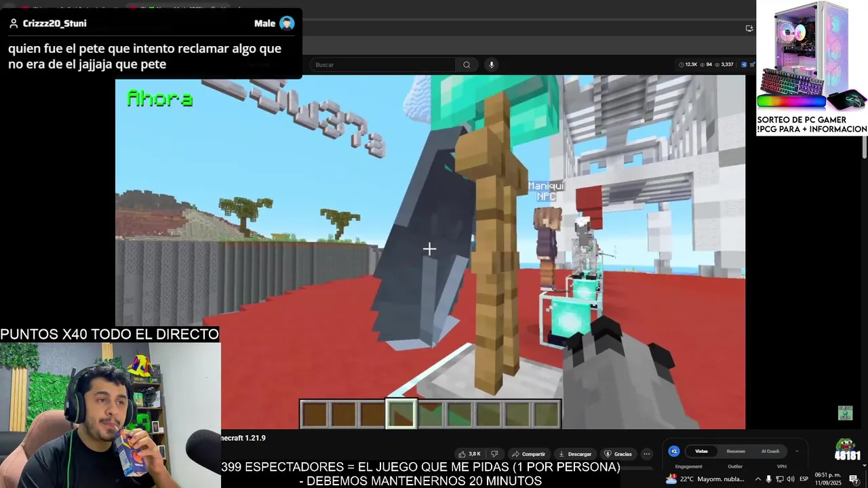The width and height of the screenshot is (868, 488).
Task: Open the volume speaker tray icon
Action: click(791, 479)
